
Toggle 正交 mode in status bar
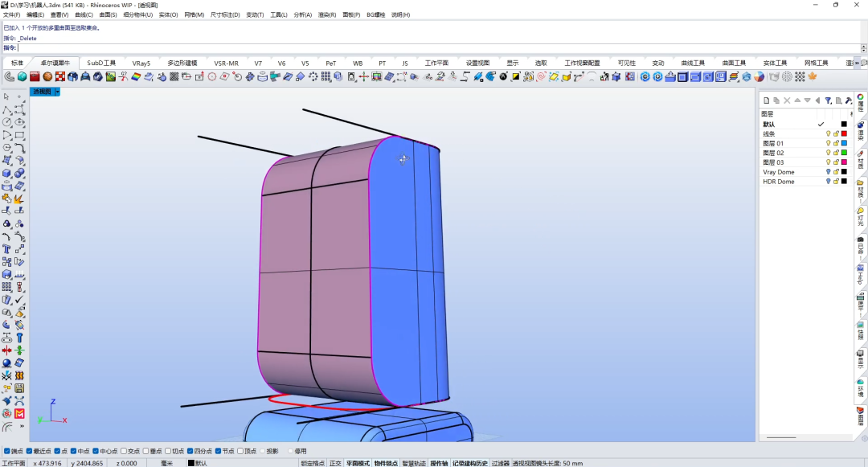click(x=335, y=463)
